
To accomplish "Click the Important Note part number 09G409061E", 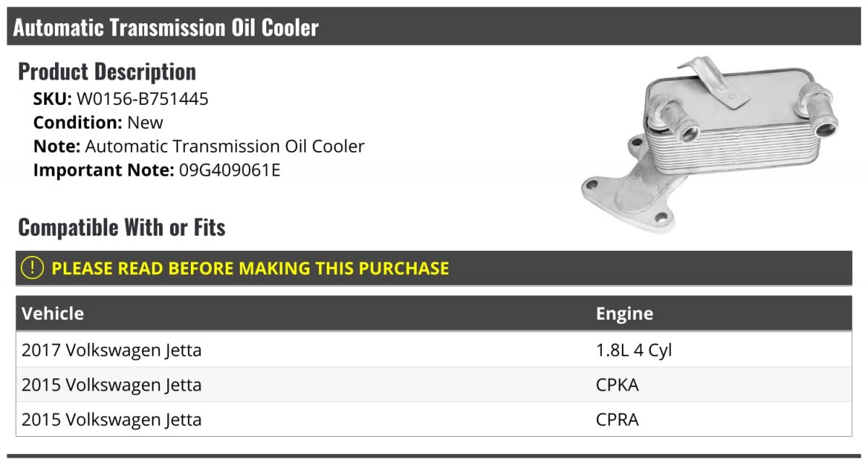I will tap(229, 170).
